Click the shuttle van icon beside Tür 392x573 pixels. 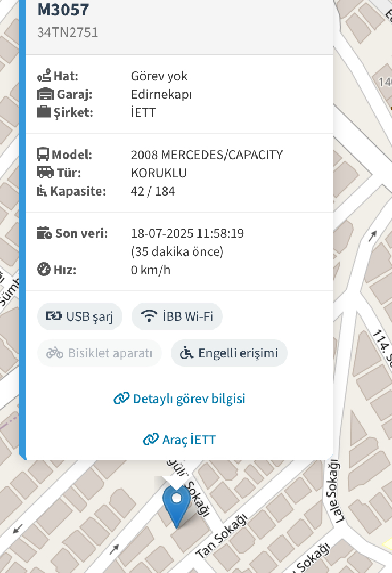coord(46,173)
